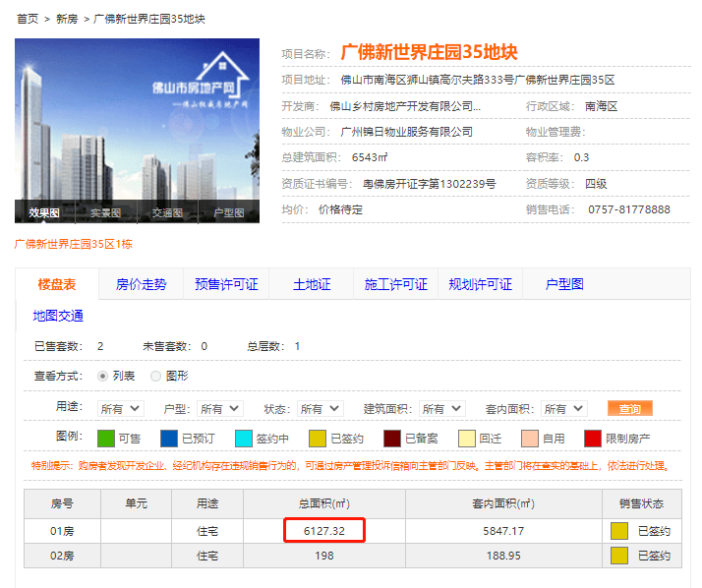Click the developer name 佛山乡村房地产开发有限公司
The height and width of the screenshot is (588, 702).
(x=405, y=106)
